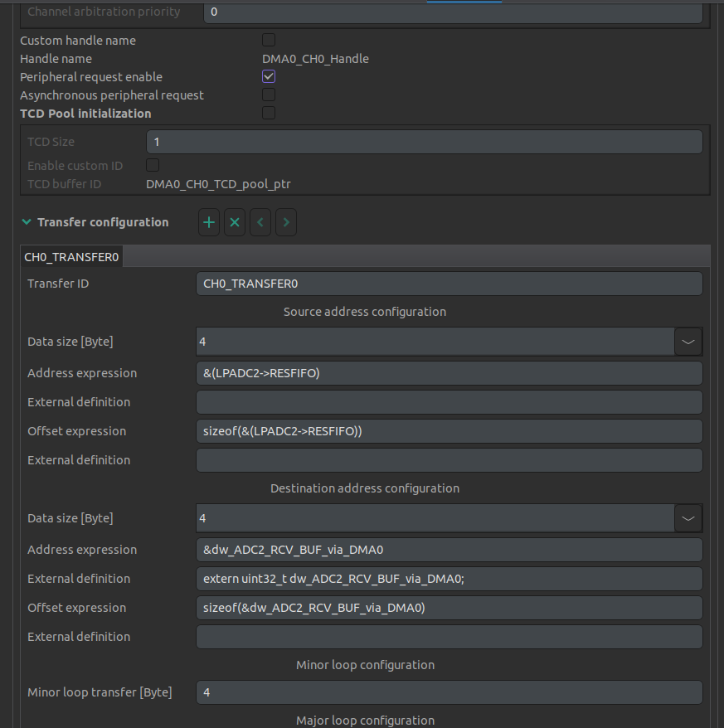This screenshot has width=724, height=728.
Task: Enable the Custom handle name checkbox
Action: click(268, 39)
